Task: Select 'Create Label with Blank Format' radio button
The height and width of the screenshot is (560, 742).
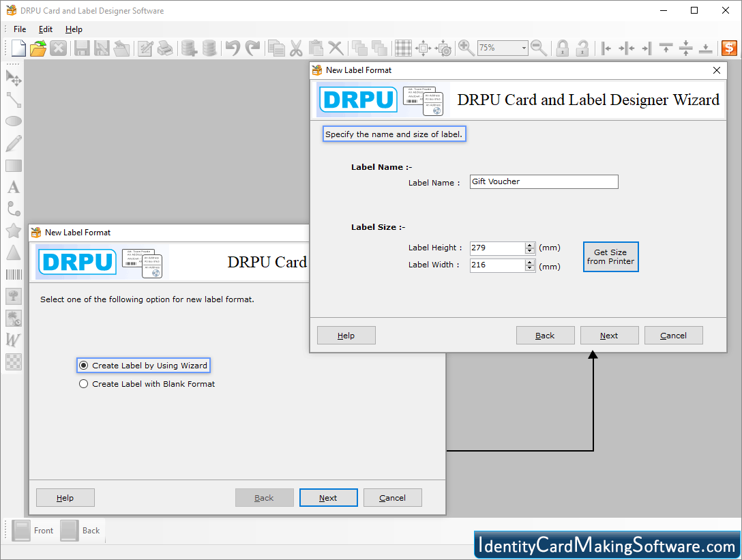Action: tap(84, 384)
